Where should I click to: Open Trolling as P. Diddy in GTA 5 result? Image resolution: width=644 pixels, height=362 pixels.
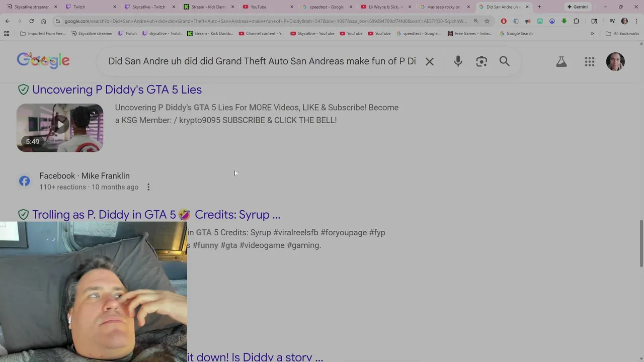pyautogui.click(x=156, y=215)
